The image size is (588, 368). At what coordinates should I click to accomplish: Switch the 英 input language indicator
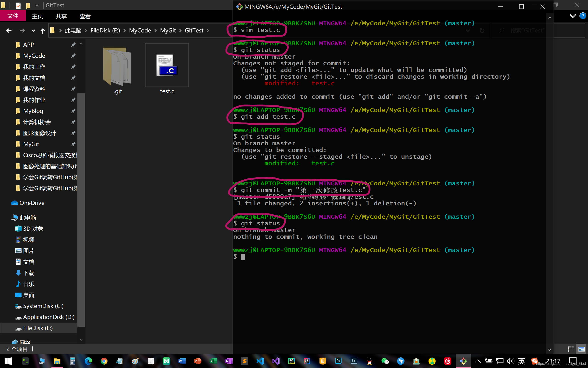[x=521, y=361]
